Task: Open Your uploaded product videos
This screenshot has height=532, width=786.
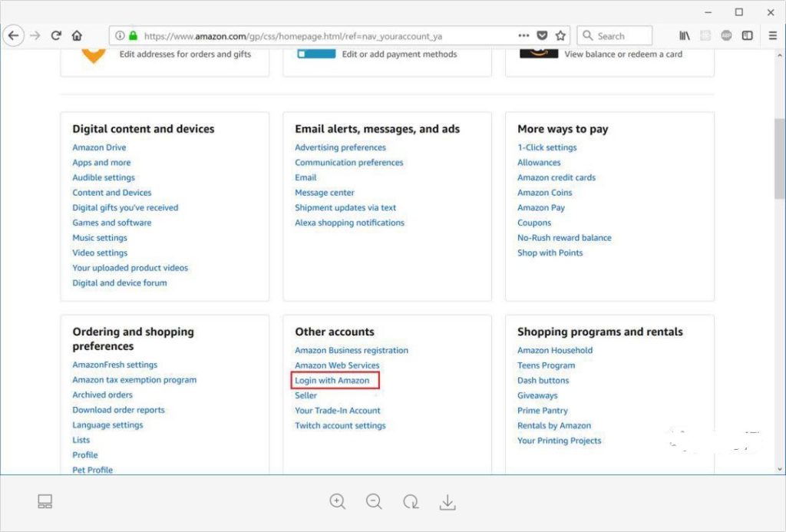Action: pos(130,268)
